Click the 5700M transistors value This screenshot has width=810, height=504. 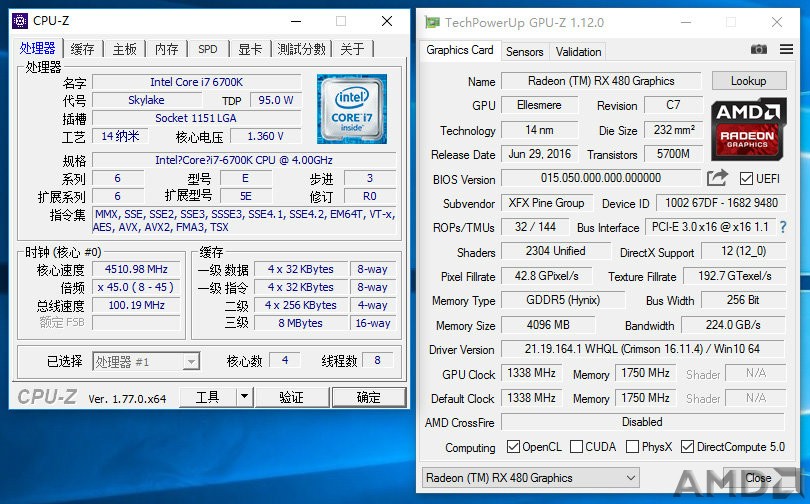pos(674,154)
